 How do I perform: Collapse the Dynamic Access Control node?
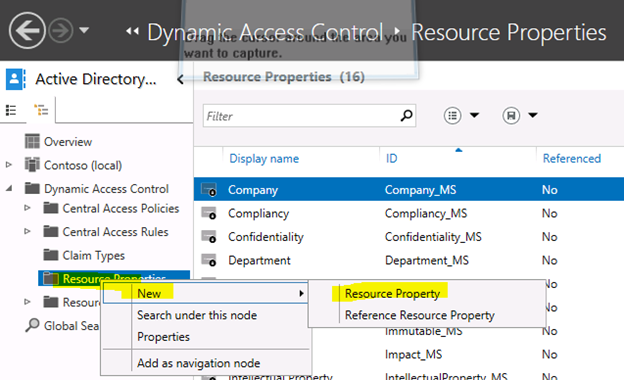coord(9,189)
